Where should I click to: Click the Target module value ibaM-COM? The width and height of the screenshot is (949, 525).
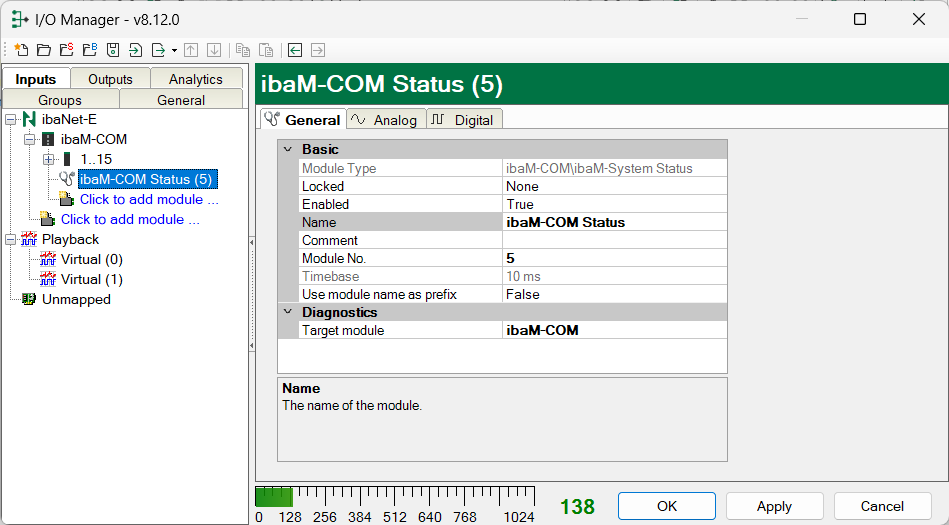[x=615, y=330]
